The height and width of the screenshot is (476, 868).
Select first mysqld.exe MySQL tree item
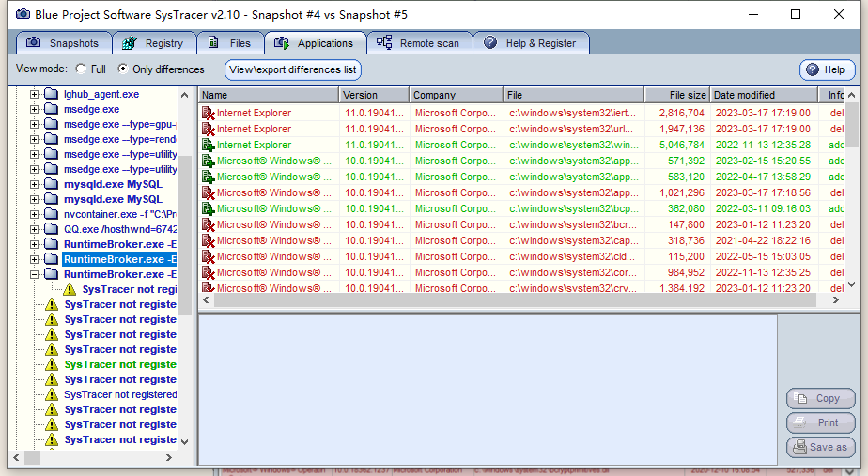113,184
